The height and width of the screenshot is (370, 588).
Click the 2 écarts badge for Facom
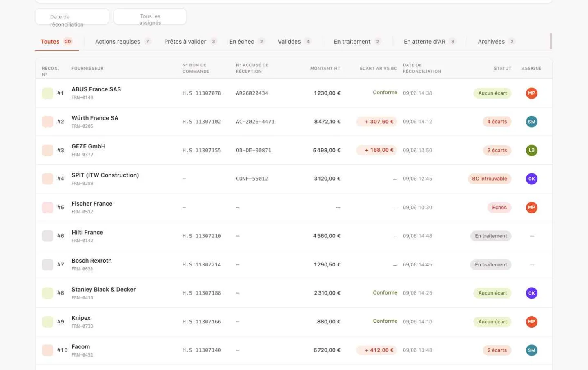[497, 350]
